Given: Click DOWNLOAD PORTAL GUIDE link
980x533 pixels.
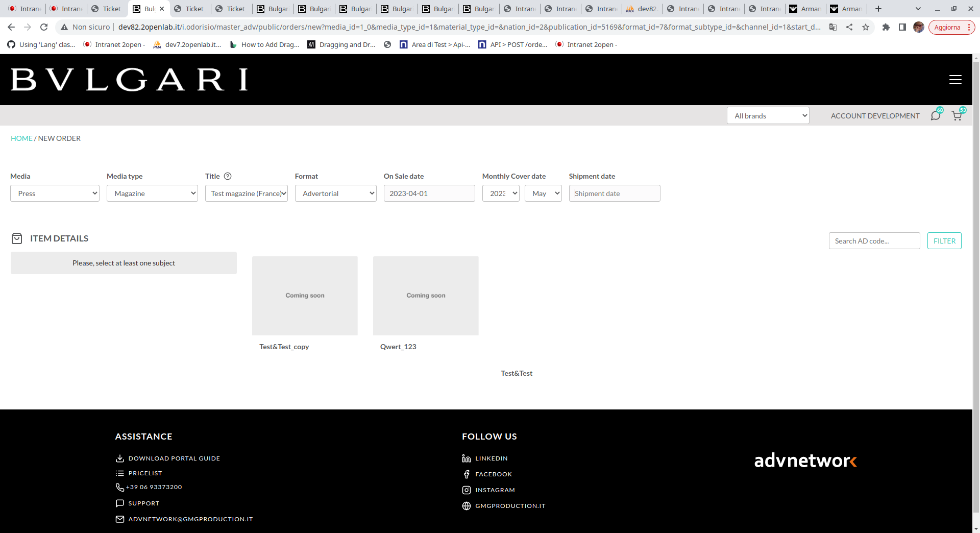Looking at the screenshot, I should (x=174, y=458).
